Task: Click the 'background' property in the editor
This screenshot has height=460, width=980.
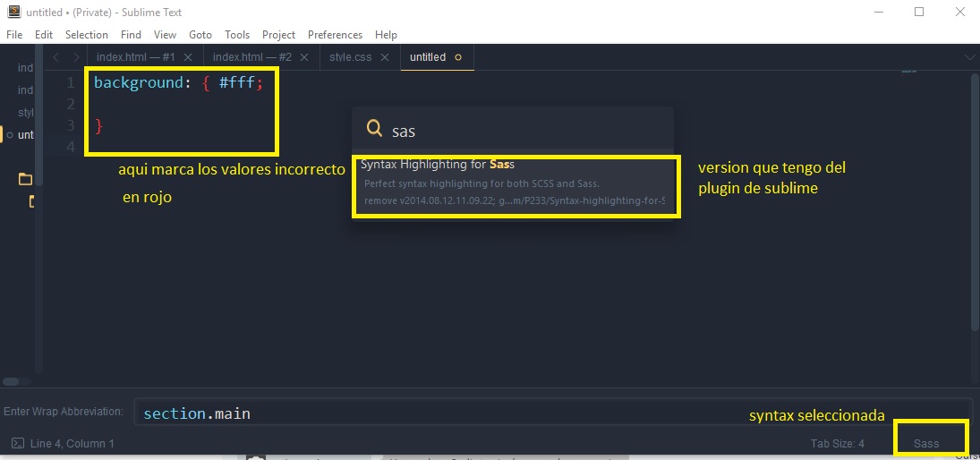Action: (x=138, y=82)
